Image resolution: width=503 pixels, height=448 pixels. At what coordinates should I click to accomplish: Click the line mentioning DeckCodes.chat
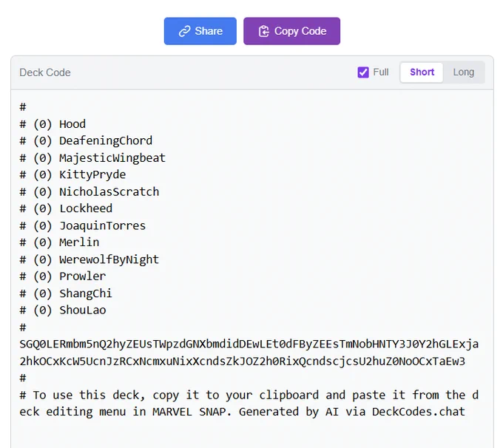click(x=242, y=412)
